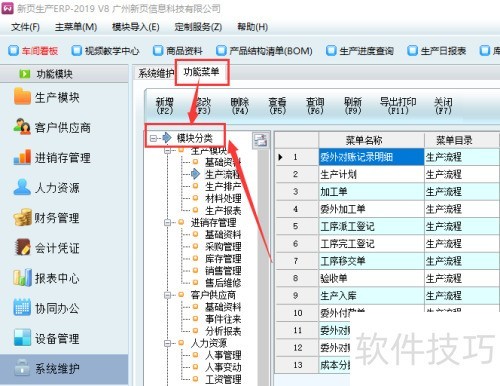Open 进销存管理 bar chart icon
The image size is (500, 386).
[22, 157]
